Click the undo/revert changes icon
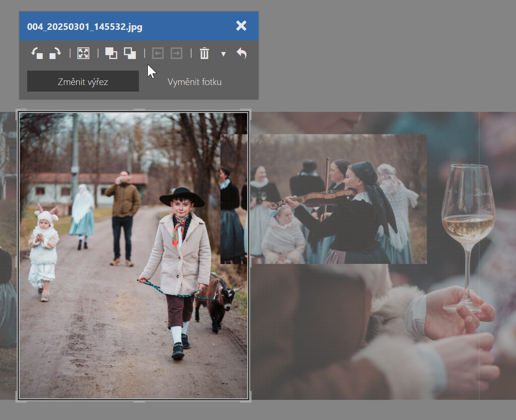This screenshot has width=516, height=420. pyautogui.click(x=241, y=54)
